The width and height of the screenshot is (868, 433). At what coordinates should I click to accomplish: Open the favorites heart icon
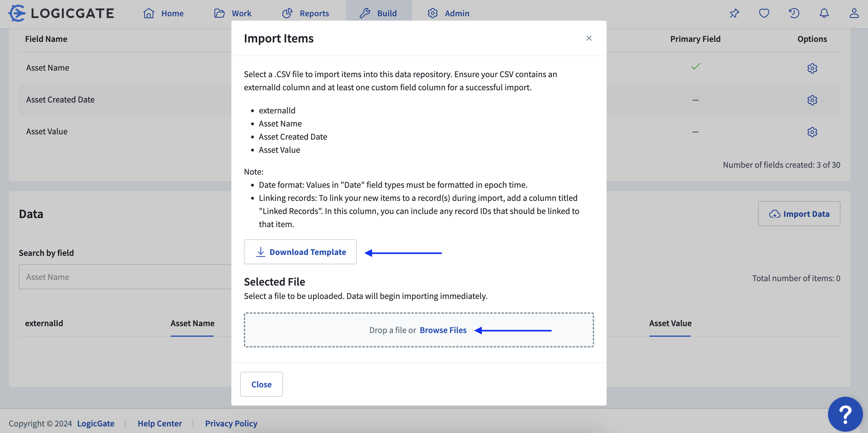click(764, 13)
